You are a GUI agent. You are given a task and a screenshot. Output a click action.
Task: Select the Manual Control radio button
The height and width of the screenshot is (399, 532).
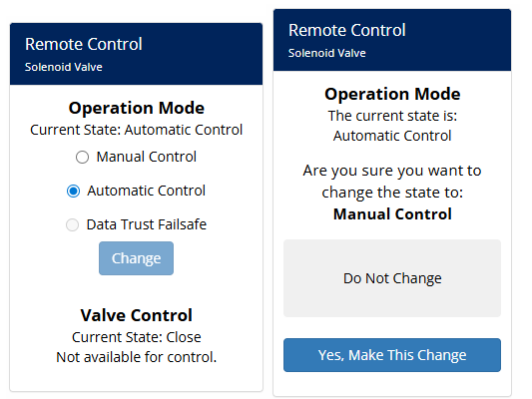(x=82, y=158)
